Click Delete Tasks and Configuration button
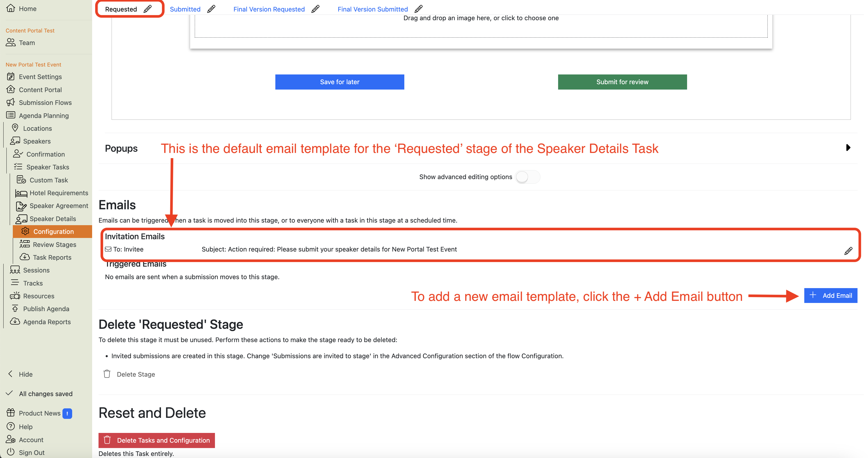This screenshot has height=458, width=868. click(157, 440)
